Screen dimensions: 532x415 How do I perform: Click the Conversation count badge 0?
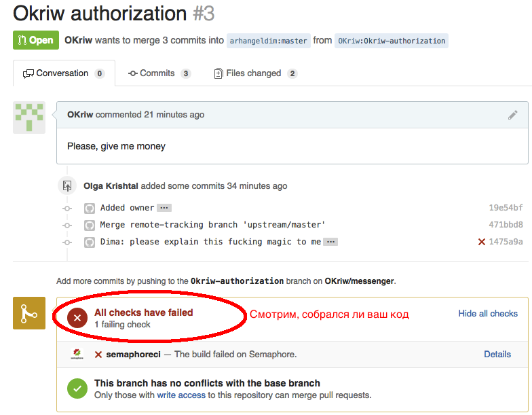pos(99,73)
